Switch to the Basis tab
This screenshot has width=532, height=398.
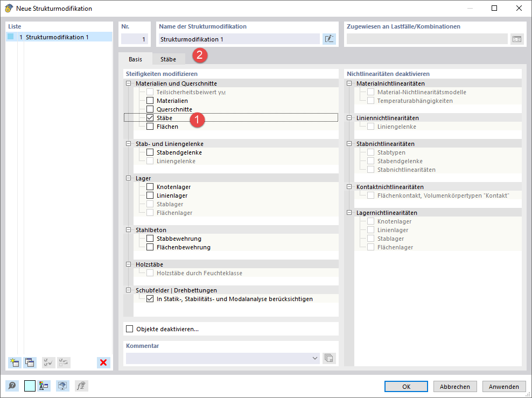click(x=135, y=59)
